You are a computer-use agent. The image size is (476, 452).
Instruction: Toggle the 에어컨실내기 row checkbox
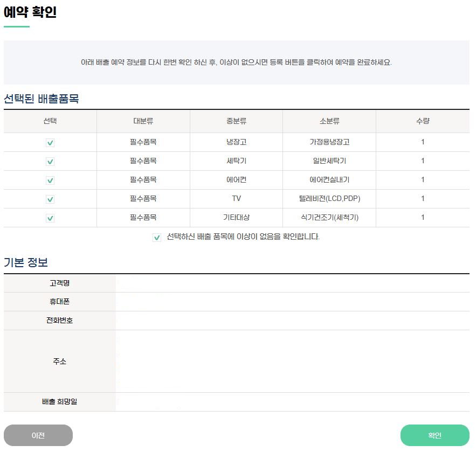click(x=50, y=180)
